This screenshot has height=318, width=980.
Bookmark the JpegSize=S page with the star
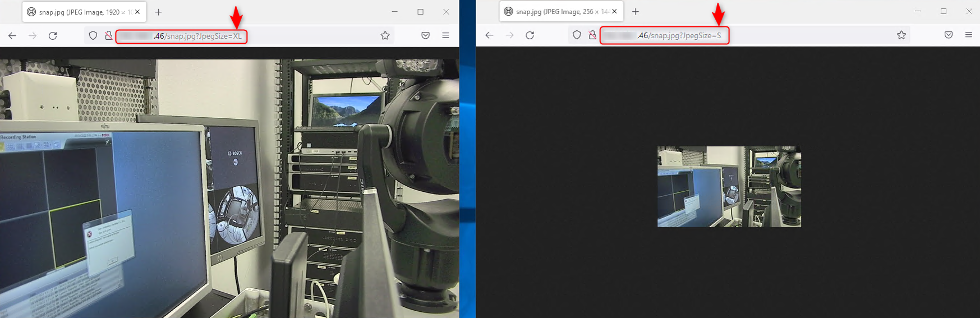901,35
